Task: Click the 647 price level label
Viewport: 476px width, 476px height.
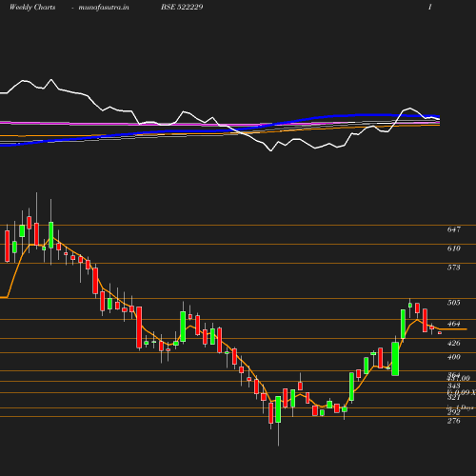Action: (x=453, y=229)
